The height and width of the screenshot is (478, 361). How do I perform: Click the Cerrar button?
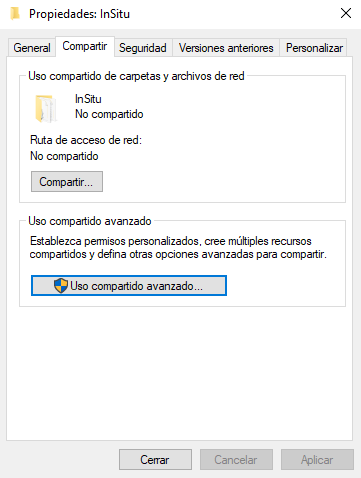click(155, 460)
